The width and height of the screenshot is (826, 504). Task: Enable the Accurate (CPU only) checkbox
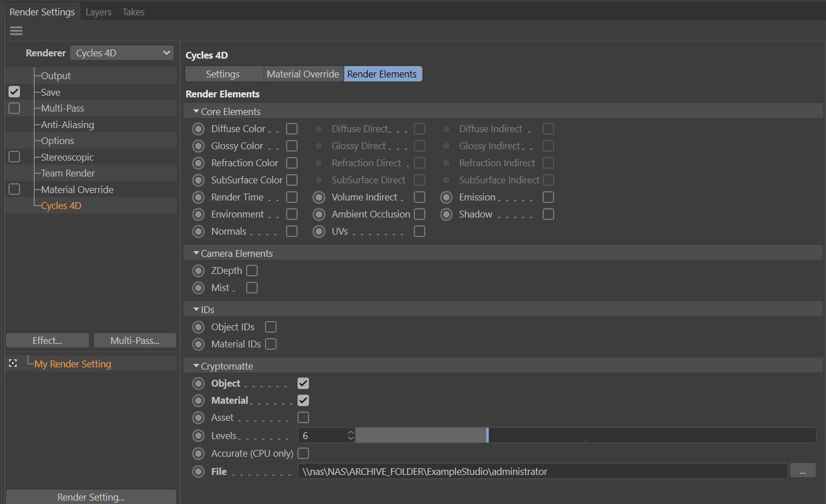303,453
